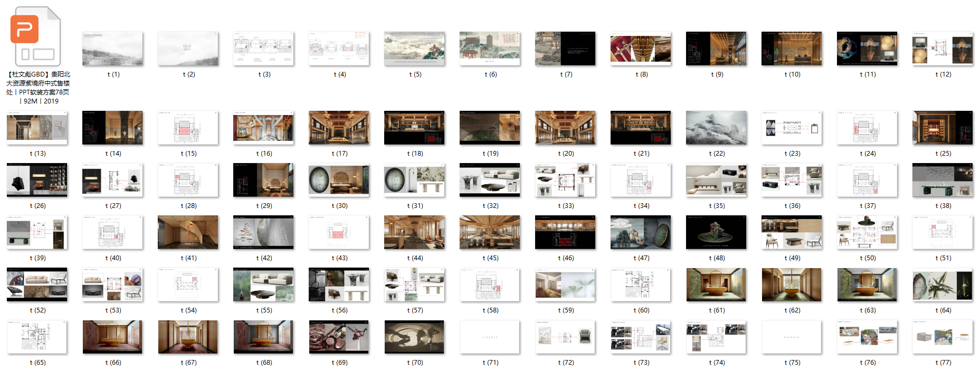Click thumbnail labeled t (17)

pos(339,128)
